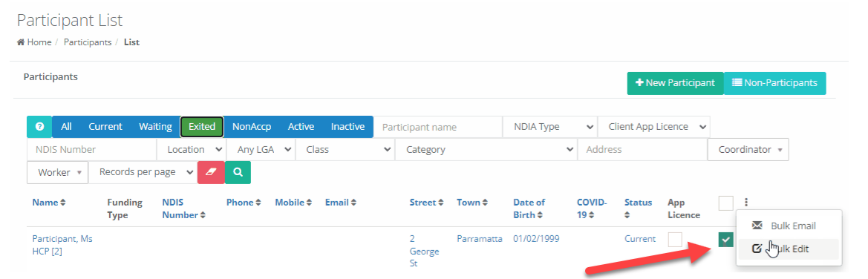Select the All filter tab

(x=66, y=127)
